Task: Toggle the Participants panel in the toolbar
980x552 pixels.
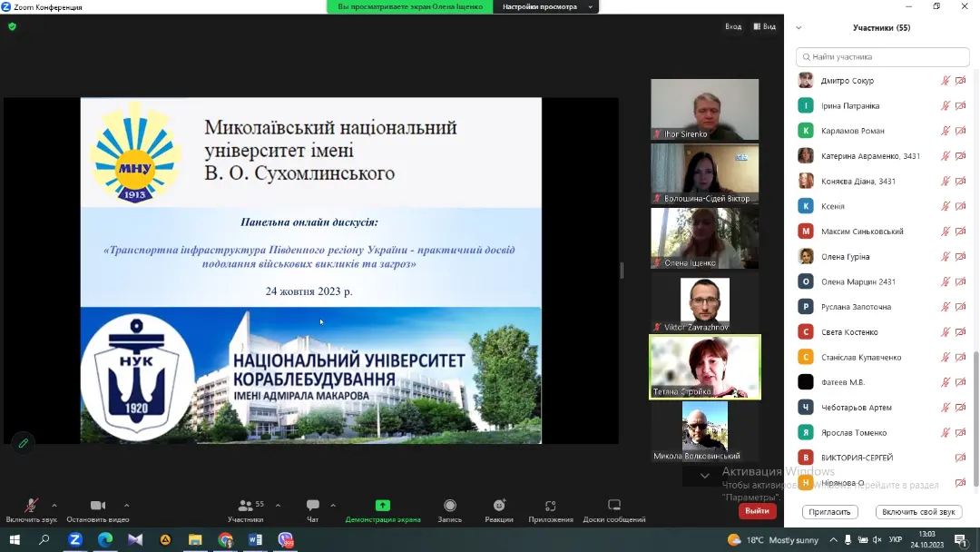Action: point(245,506)
